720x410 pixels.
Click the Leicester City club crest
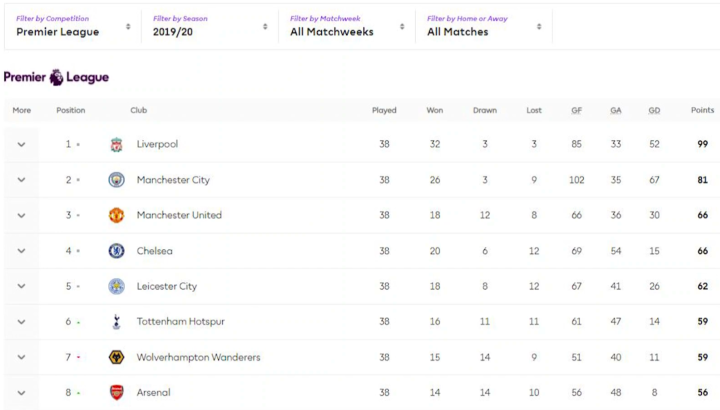pos(117,286)
